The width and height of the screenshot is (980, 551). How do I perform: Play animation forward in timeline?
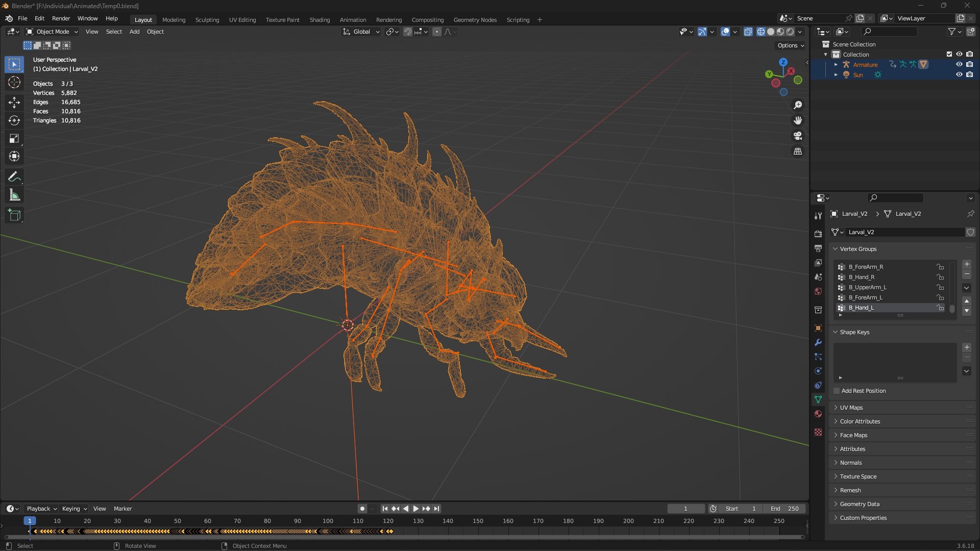point(415,509)
